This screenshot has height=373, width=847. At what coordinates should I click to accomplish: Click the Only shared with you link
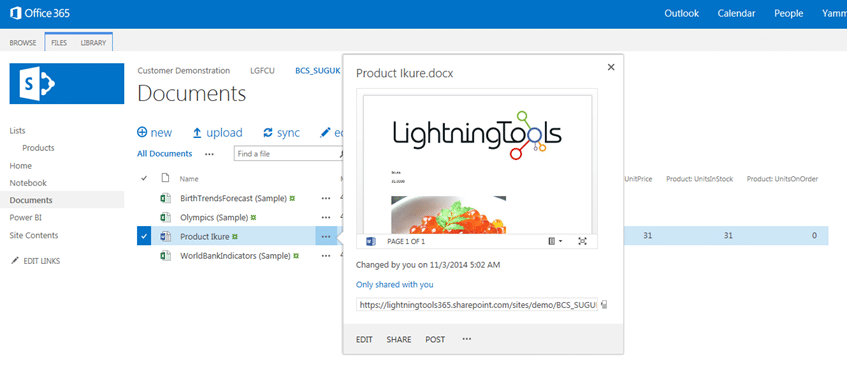tap(394, 284)
